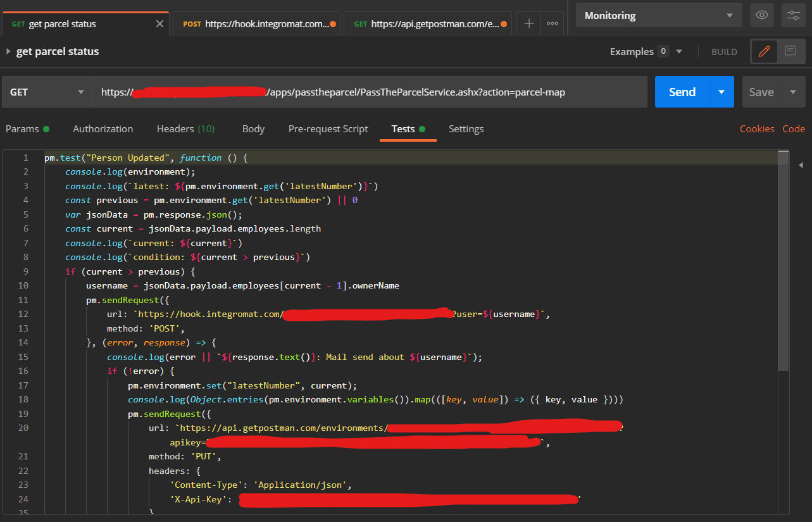This screenshot has width=812, height=522.
Task: Click 'method: 'POST'' code line
Action: tap(146, 328)
